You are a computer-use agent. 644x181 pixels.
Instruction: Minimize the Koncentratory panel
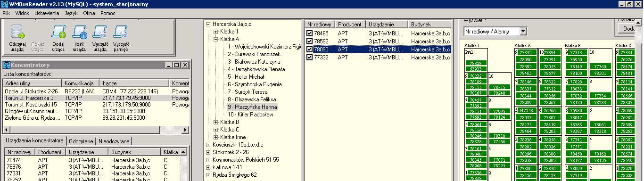pyautogui.click(x=169, y=65)
